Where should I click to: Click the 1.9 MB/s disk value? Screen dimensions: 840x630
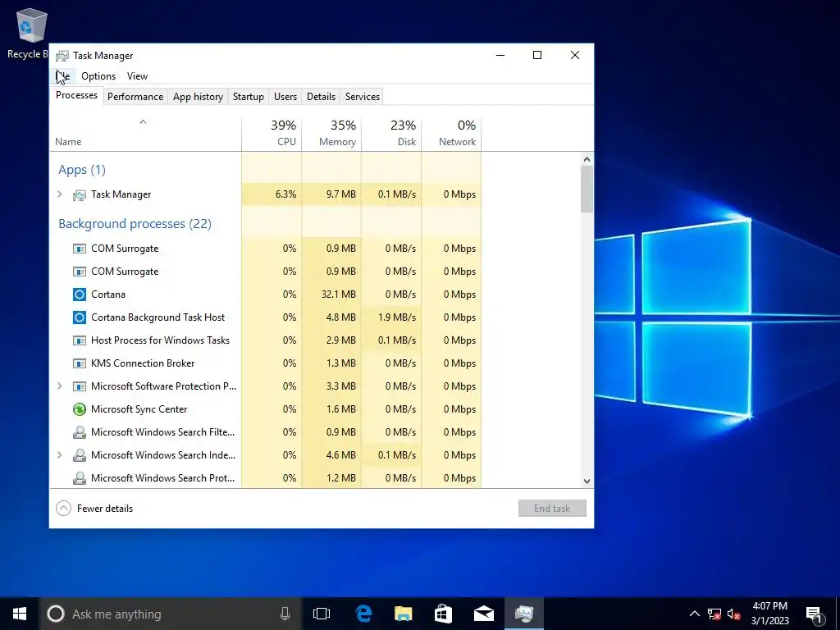(397, 317)
